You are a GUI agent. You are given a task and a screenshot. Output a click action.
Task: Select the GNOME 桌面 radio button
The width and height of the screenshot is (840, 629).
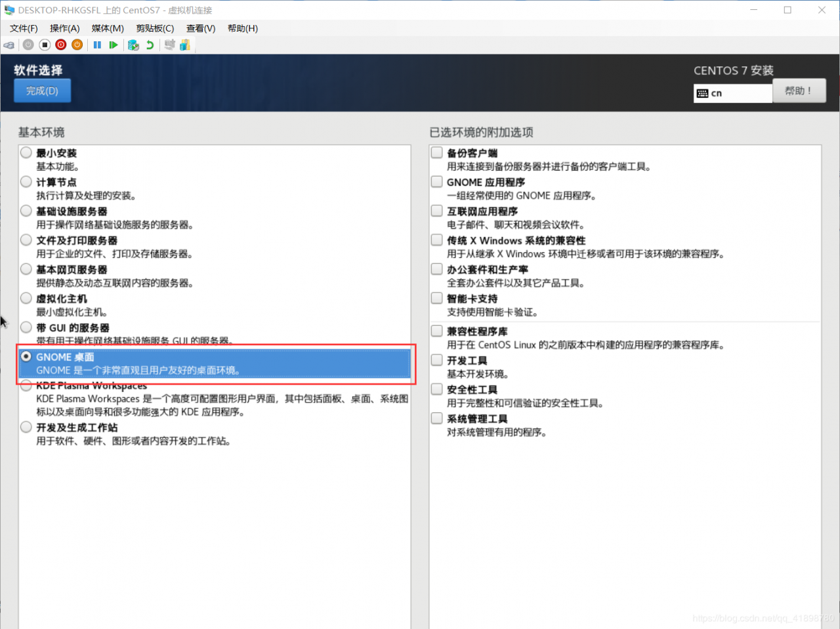[26, 356]
